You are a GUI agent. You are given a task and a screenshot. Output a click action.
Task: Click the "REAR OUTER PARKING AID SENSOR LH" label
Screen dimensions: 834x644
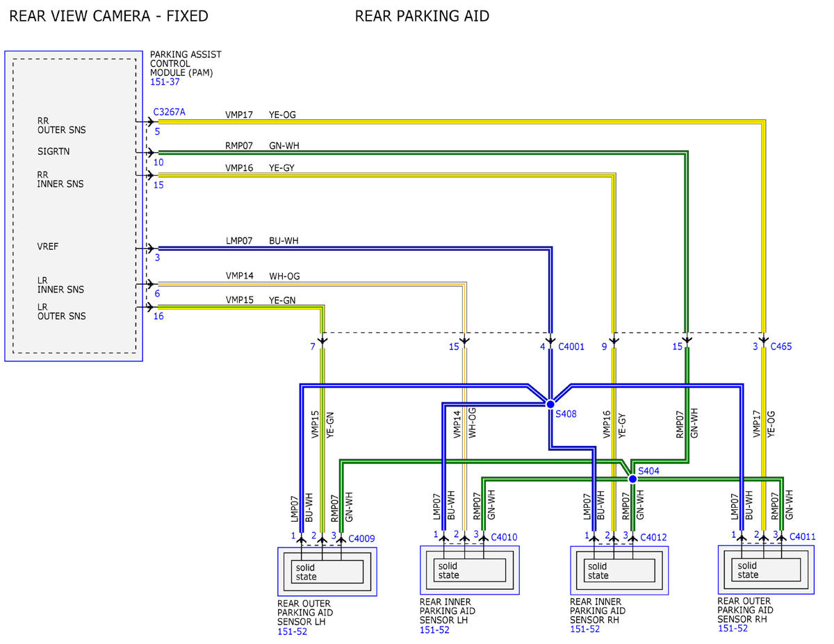point(305,613)
